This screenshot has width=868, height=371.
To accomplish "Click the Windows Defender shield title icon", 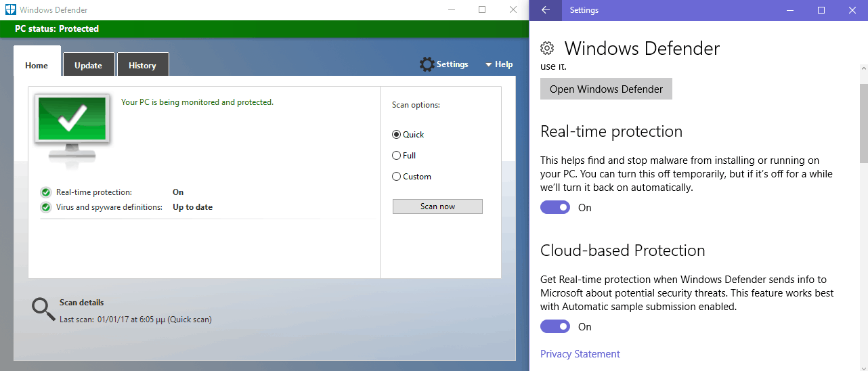I will pos(10,10).
